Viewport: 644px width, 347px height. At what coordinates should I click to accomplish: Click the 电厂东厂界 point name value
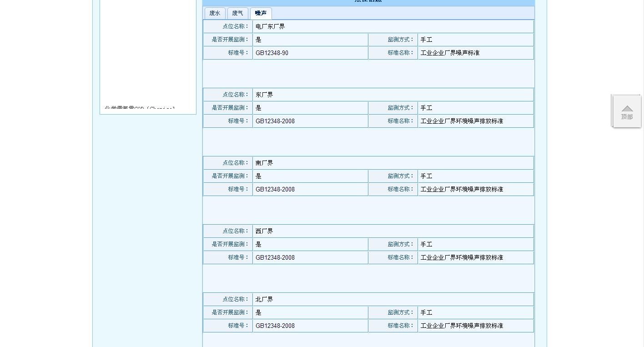(x=270, y=26)
